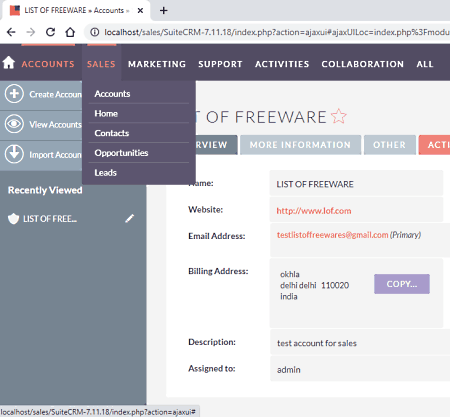
Task: Open a new browser tab
Action: [163, 11]
